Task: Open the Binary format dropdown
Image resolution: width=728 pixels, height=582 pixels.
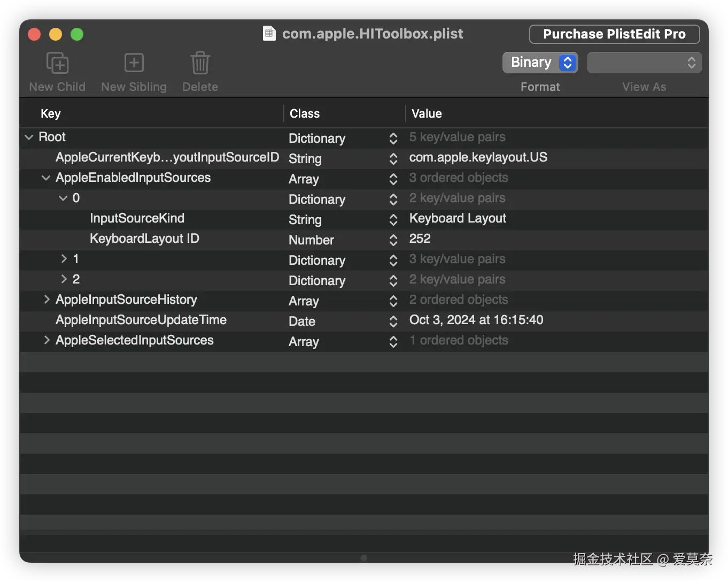Action: [540, 63]
